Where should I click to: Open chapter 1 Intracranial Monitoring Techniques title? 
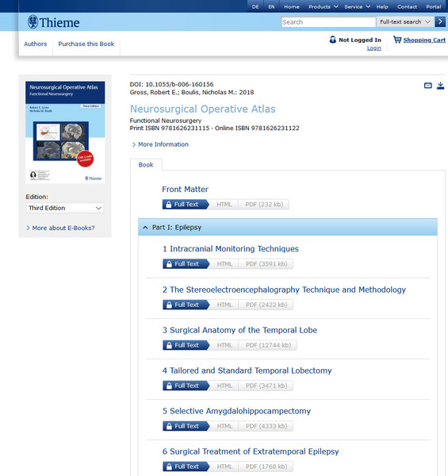tap(231, 248)
